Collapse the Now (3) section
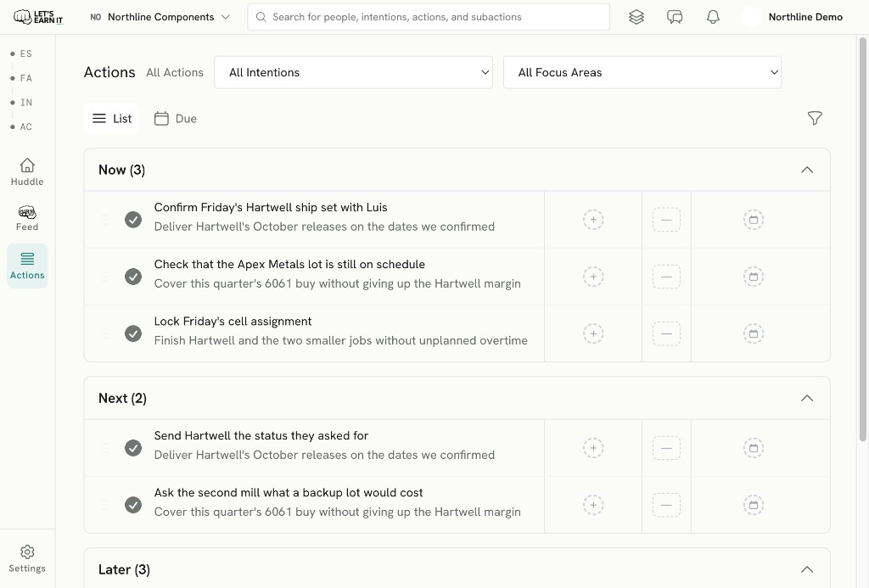Screen dimensions: 869x588 point(807,170)
